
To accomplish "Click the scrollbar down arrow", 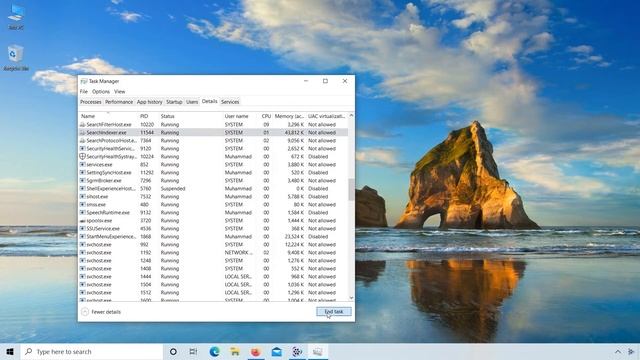I will pyautogui.click(x=351, y=298).
